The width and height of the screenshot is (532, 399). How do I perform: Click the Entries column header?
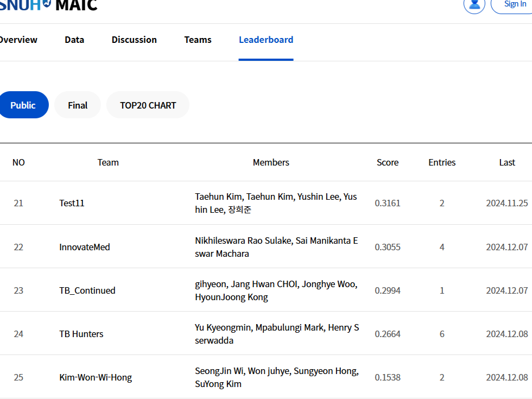coord(442,162)
